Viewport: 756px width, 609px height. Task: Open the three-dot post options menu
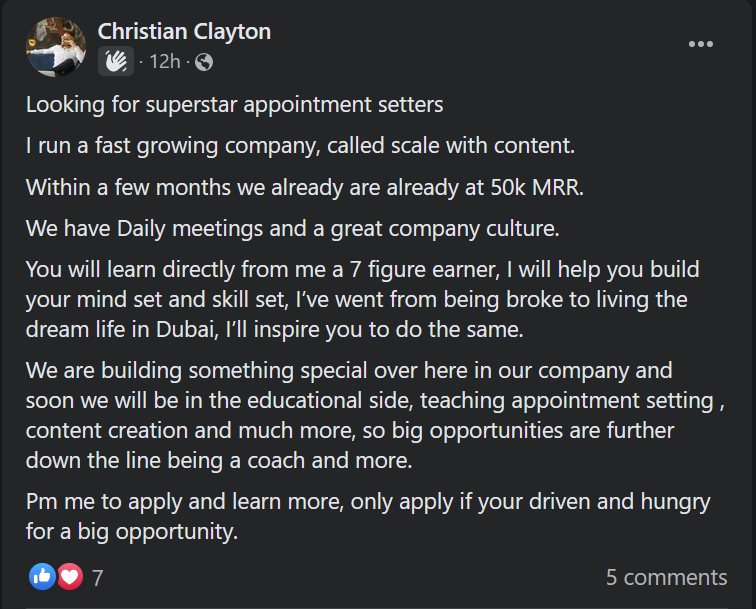(x=701, y=44)
